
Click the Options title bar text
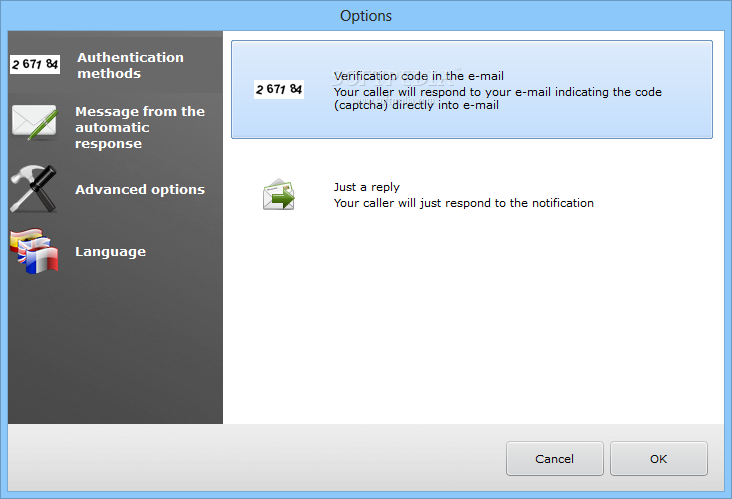366,16
